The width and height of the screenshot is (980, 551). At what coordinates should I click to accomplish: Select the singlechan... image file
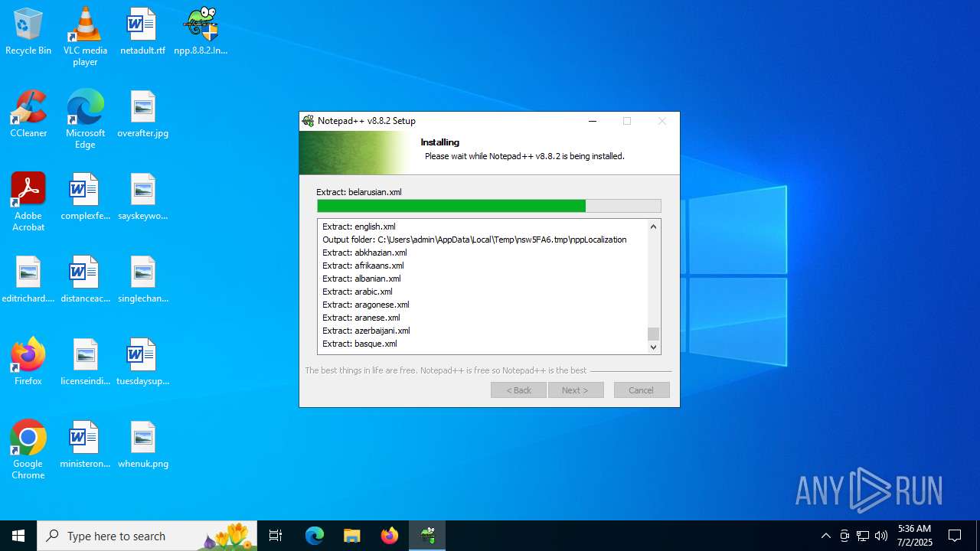click(x=142, y=279)
